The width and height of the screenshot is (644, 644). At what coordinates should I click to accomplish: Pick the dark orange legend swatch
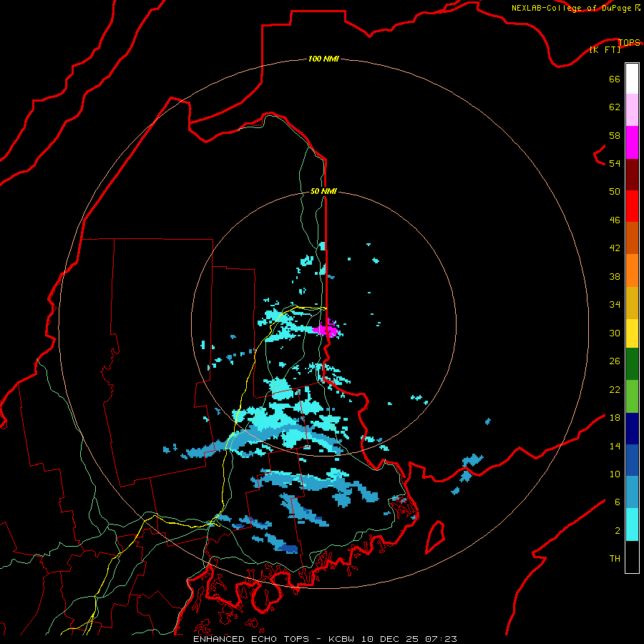click(632, 238)
